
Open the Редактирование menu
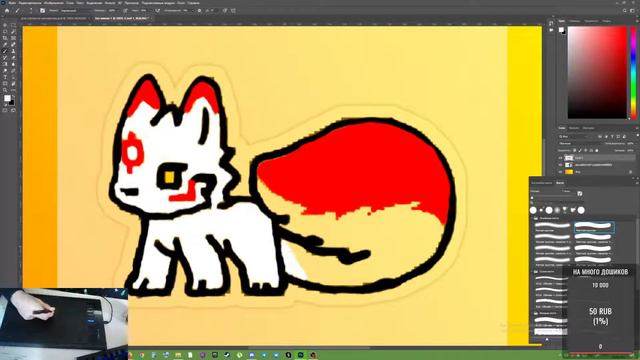click(30, 3)
